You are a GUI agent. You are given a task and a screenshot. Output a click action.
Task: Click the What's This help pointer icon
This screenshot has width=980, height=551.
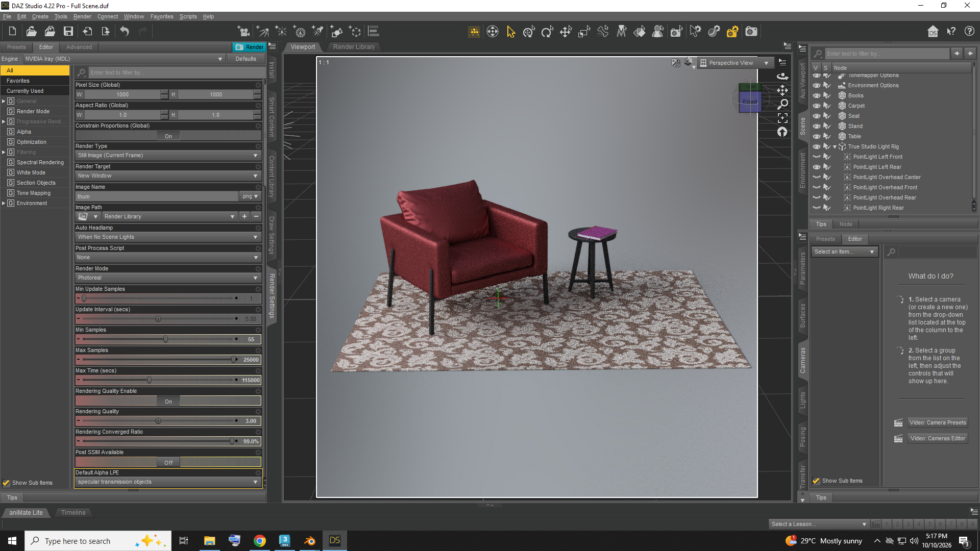[951, 32]
